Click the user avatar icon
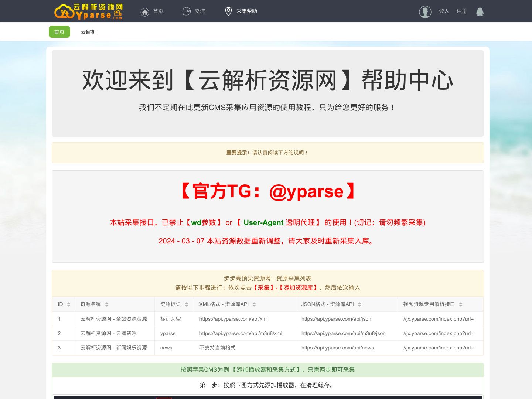Screen dimensions: 532x399 pyautogui.click(x=425, y=12)
